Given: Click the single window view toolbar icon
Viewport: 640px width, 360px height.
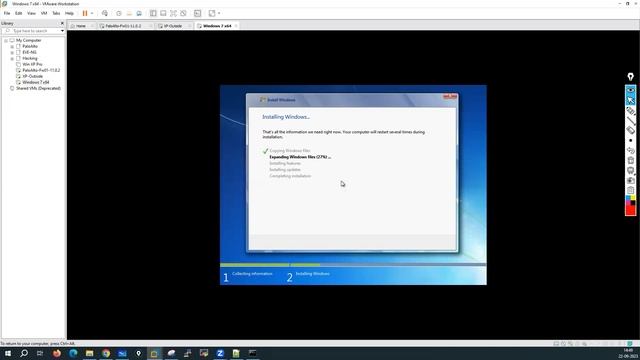Looking at the screenshot, I should pyautogui.click(x=163, y=13).
